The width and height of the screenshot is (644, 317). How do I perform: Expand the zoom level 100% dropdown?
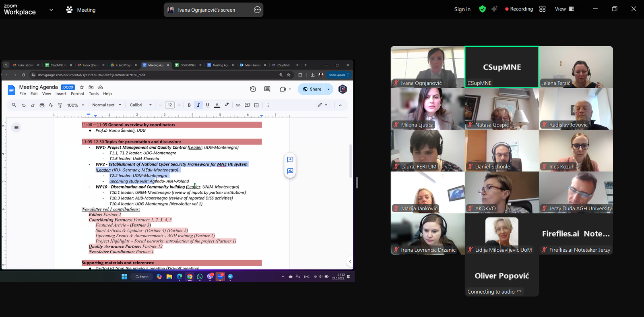click(x=76, y=105)
